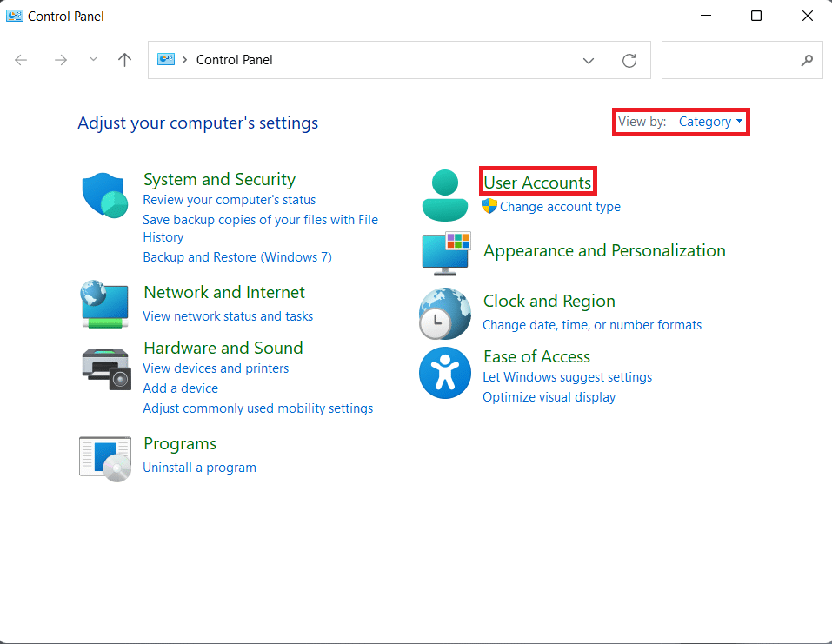The width and height of the screenshot is (832, 644).
Task: Open the Appearance and Personalization monitor icon
Action: coord(445,251)
